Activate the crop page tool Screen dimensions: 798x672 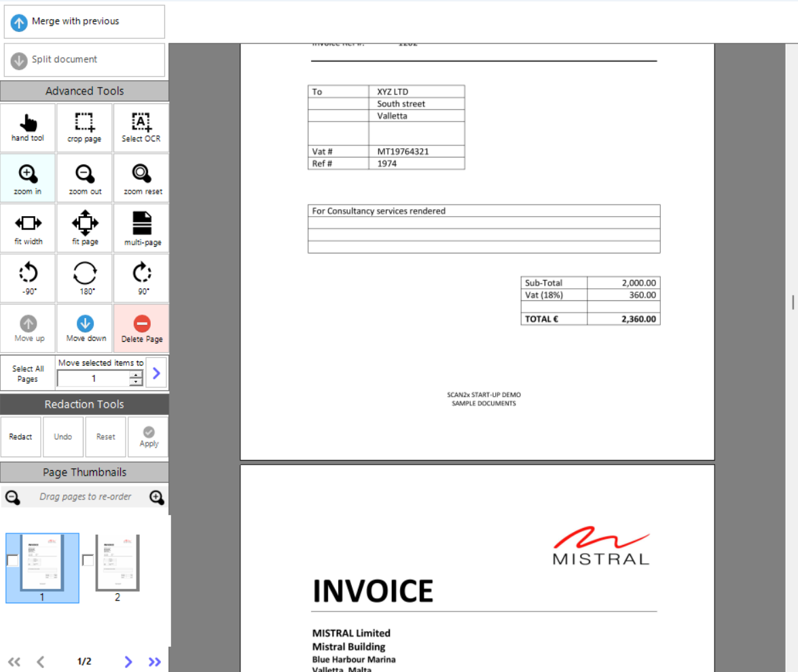(84, 128)
